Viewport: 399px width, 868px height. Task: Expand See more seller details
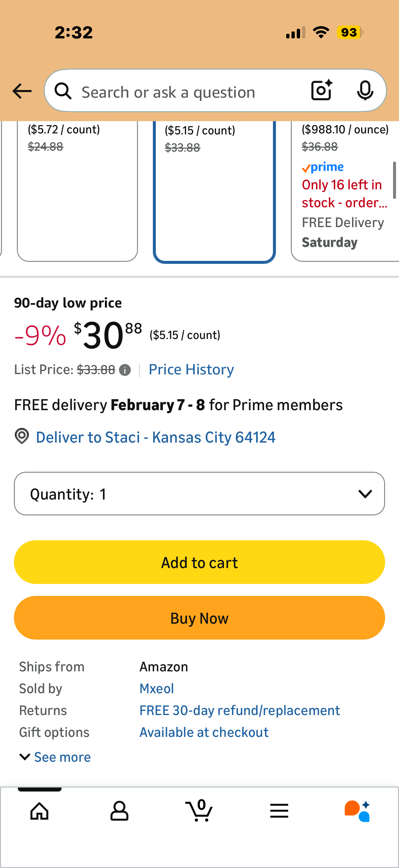coord(55,757)
